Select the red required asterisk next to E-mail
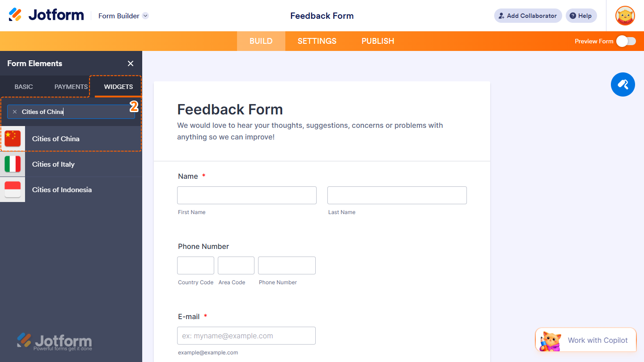644x362 pixels. point(205,316)
